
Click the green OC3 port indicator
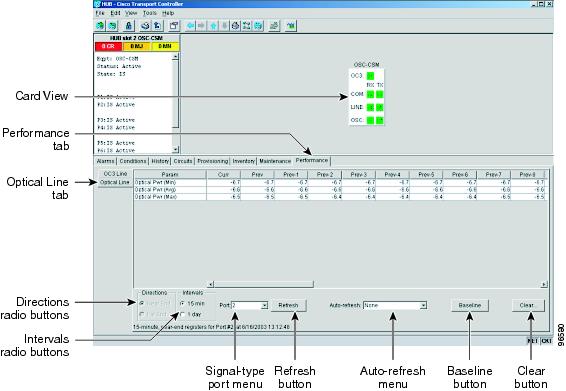[370, 76]
